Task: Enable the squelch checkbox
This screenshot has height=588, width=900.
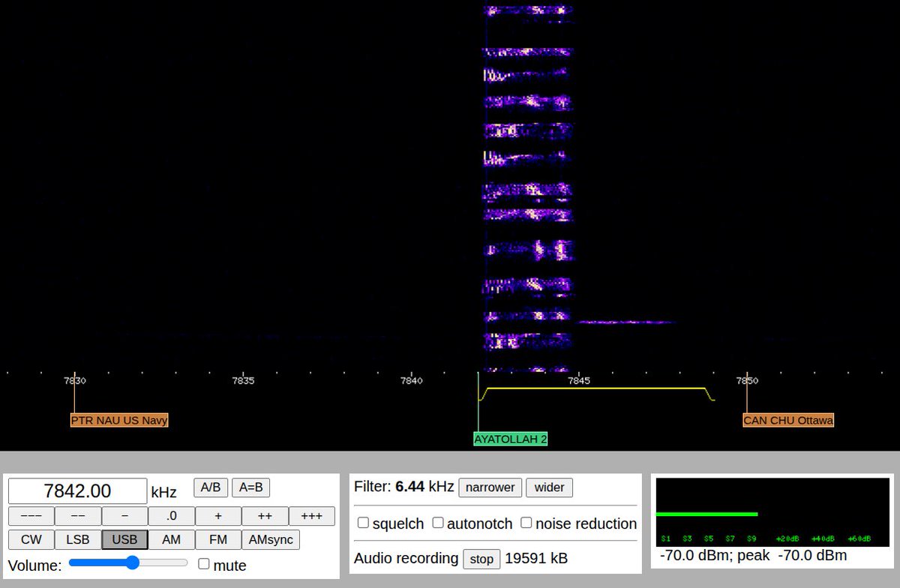Action: (363, 523)
